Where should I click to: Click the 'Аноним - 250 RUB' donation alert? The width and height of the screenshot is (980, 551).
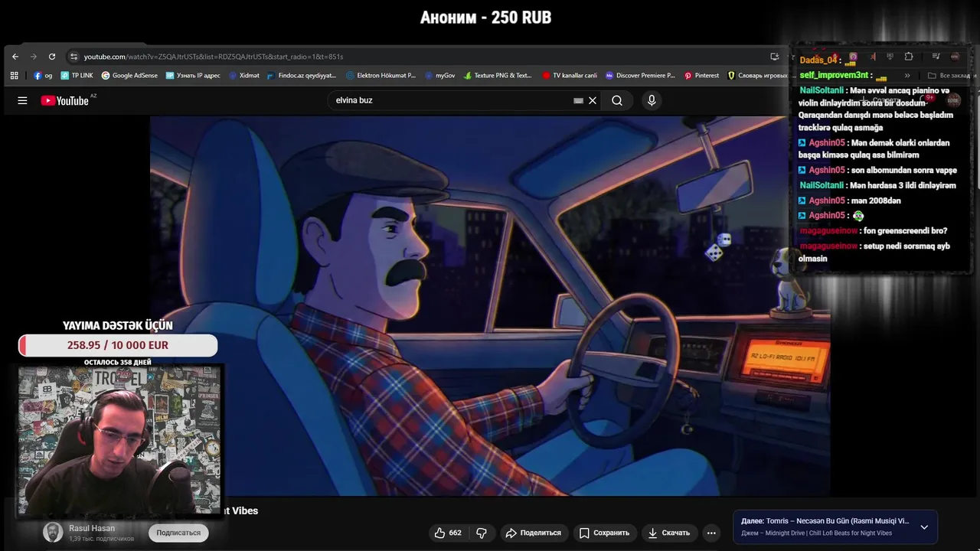[x=485, y=18]
